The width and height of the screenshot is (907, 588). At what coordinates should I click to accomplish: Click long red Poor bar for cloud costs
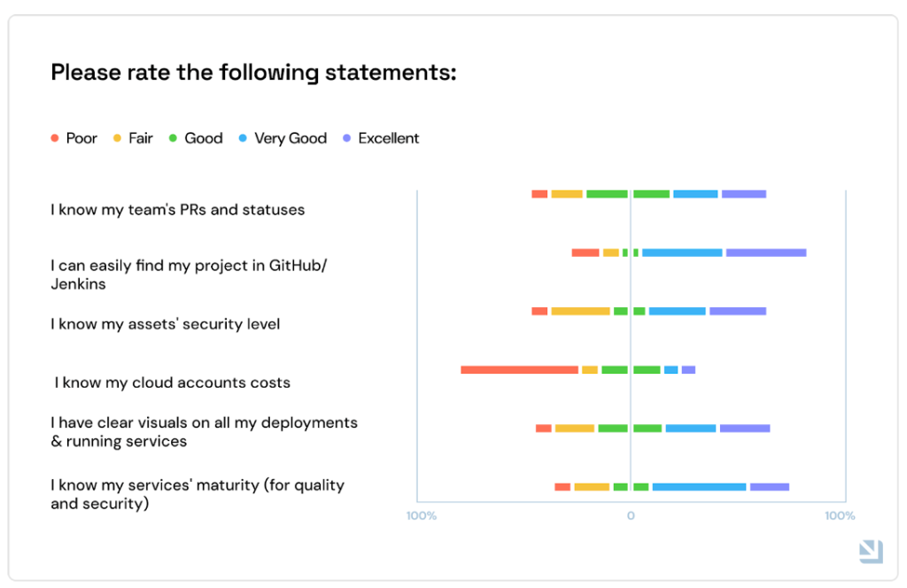[x=519, y=370]
